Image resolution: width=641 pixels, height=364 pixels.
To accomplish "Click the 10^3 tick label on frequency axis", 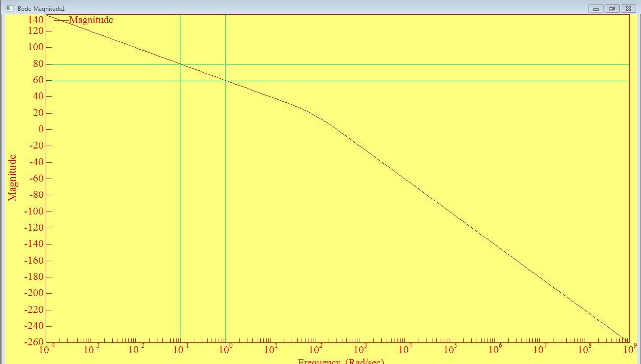I will coord(360,350).
